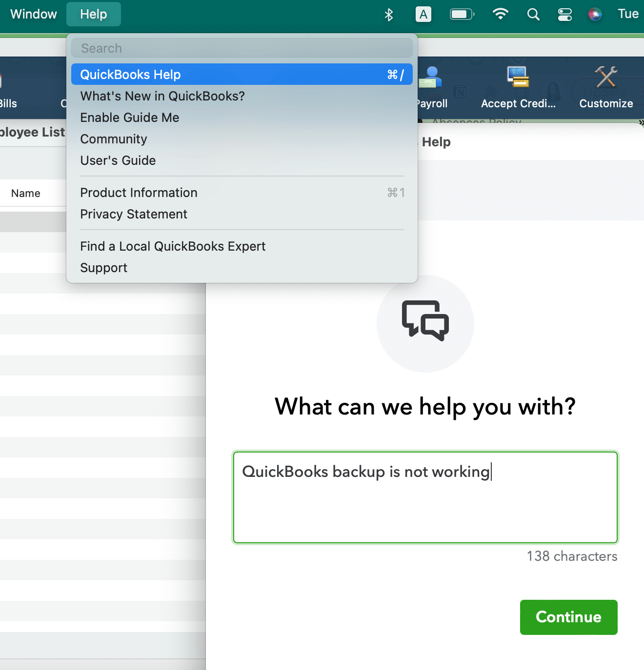Open the Customize hammer-and-wrench icon
This screenshot has height=670, width=644.
point(605,77)
